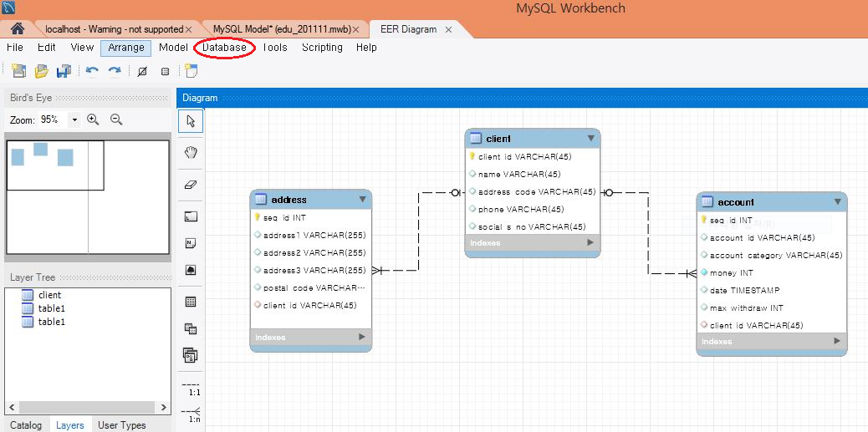This screenshot has width=868, height=432.
Task: Zoom out using magnifier minus icon
Action: 116,119
